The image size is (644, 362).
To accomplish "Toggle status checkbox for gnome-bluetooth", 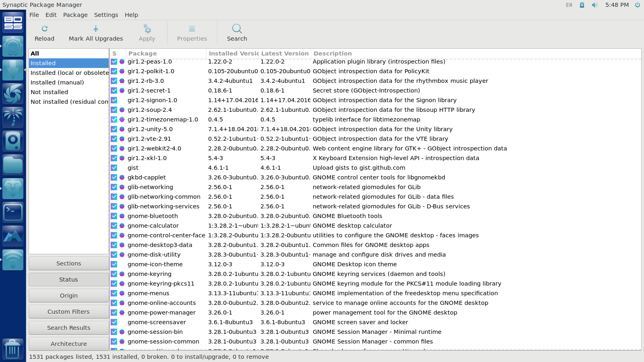I will 114,216.
